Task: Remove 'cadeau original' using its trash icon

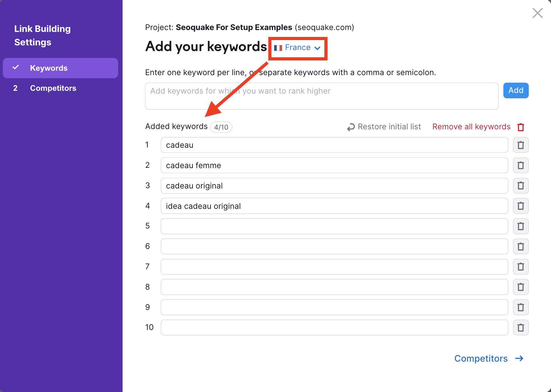Action: click(521, 186)
